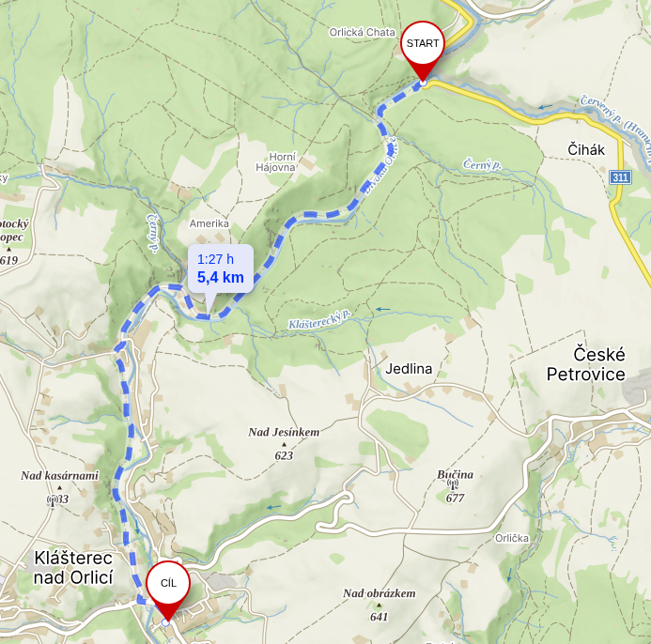The image size is (651, 644).
Task: Click the route end waypoint dot
Action: click(165, 622)
